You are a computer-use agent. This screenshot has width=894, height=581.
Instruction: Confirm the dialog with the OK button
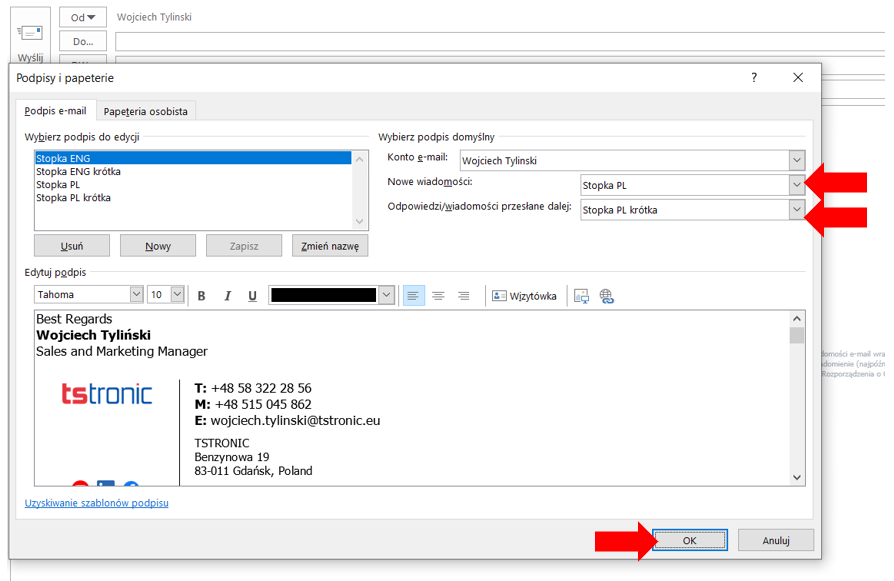pos(689,540)
